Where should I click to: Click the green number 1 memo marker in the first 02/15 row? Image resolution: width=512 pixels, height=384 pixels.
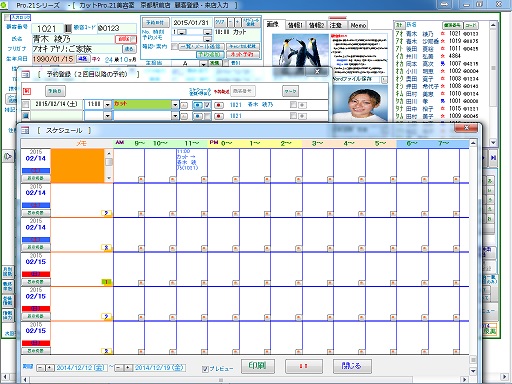click(x=106, y=282)
